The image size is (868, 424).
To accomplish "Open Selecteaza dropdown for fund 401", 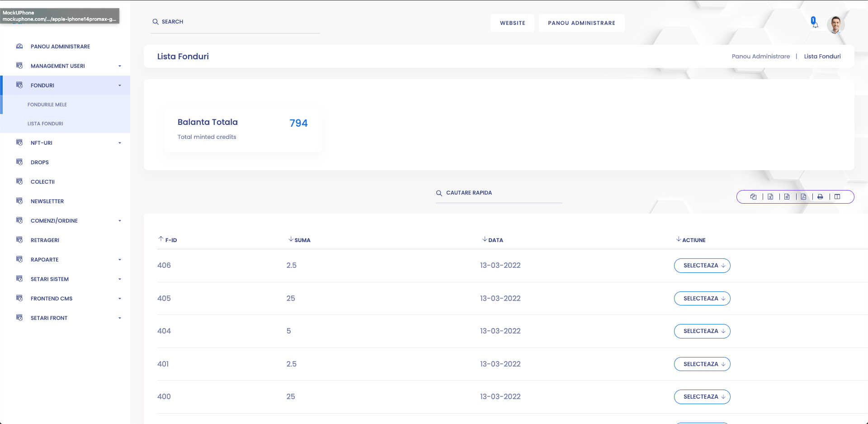I will coord(702,364).
